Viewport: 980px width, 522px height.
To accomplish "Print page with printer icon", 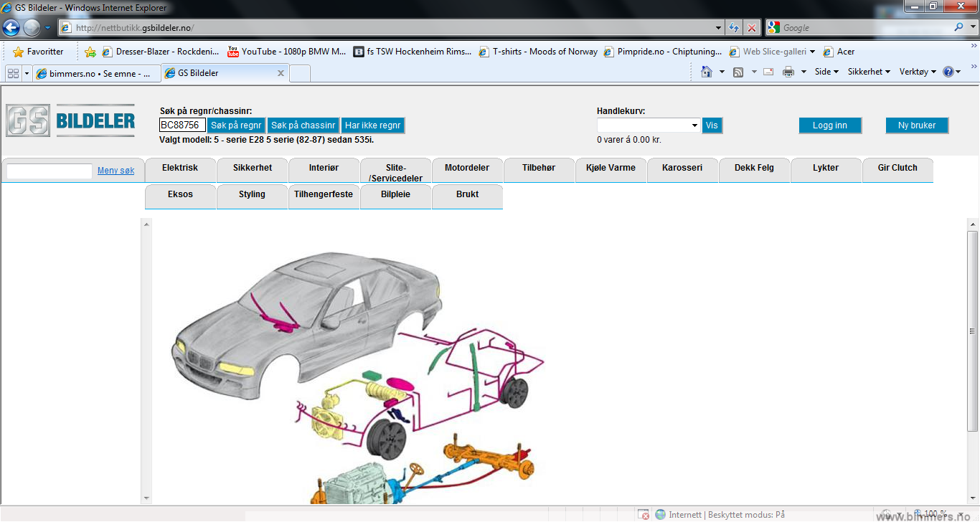I will tap(788, 72).
